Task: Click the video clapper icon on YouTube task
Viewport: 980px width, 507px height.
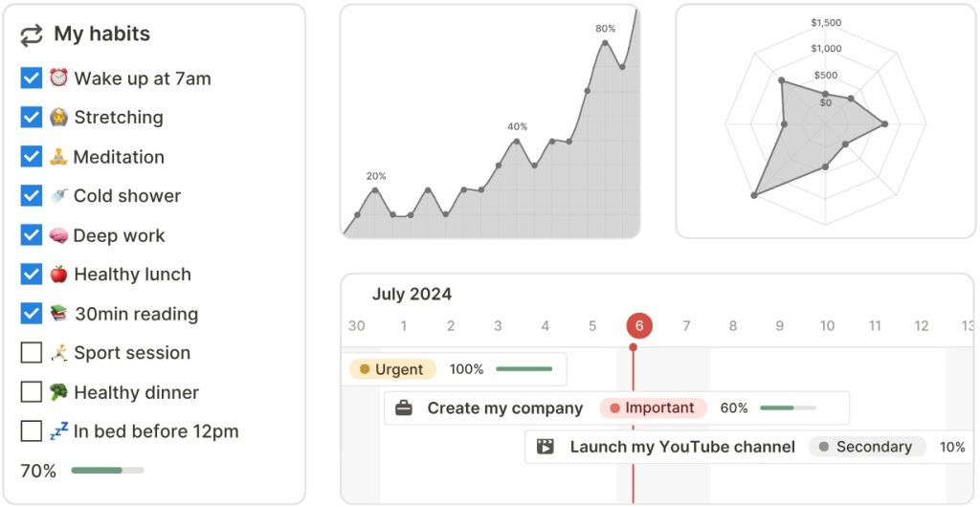Action: click(x=546, y=447)
